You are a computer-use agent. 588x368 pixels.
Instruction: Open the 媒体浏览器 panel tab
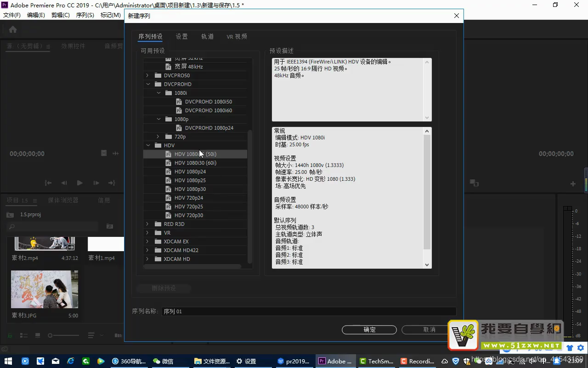[x=63, y=200]
